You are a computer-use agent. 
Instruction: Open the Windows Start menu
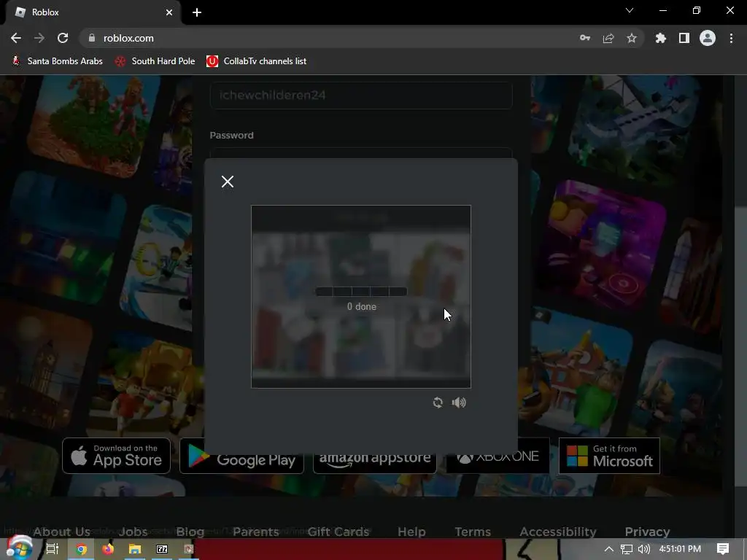[x=19, y=548]
